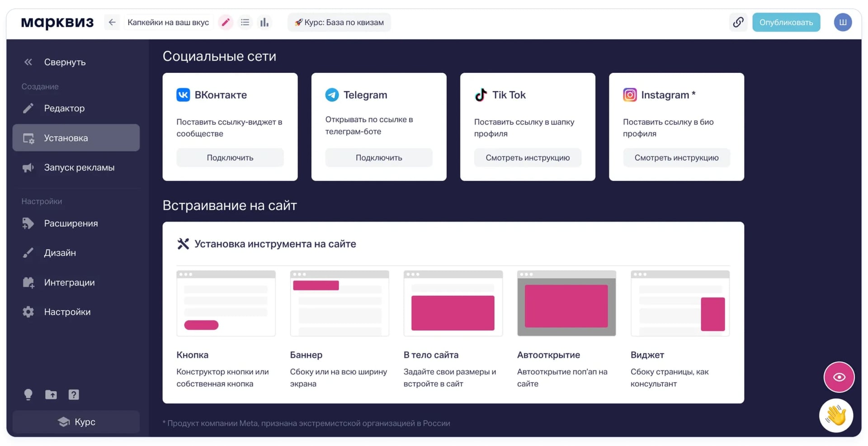Screen dimensions: 868x446
Task: Click the Встраивание на сайт heading
Action: tap(230, 205)
